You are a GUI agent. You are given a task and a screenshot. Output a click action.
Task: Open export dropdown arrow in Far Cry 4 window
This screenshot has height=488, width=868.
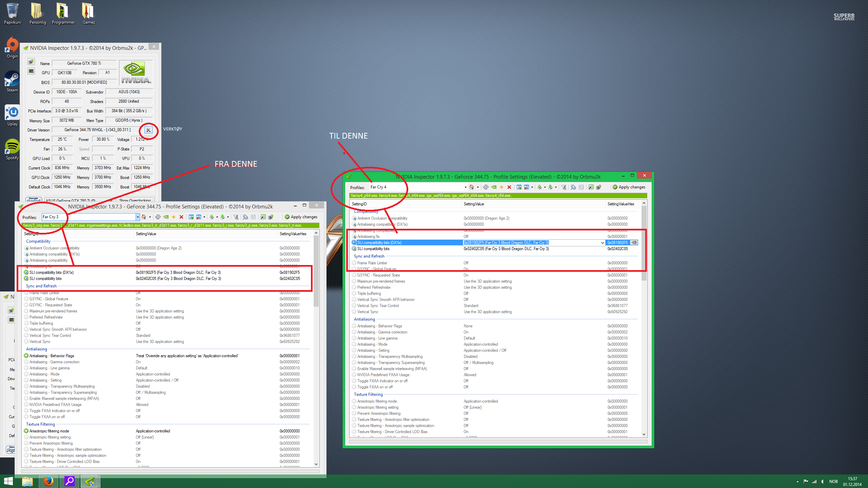pos(545,187)
